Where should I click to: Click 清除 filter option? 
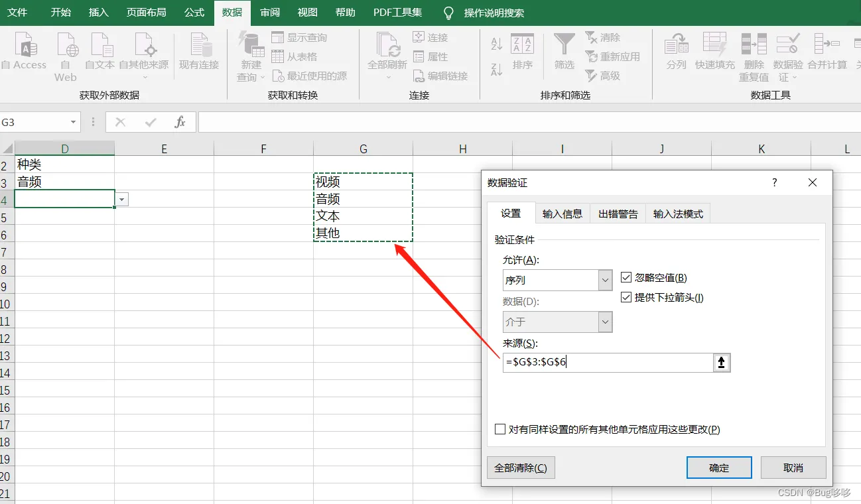click(603, 38)
